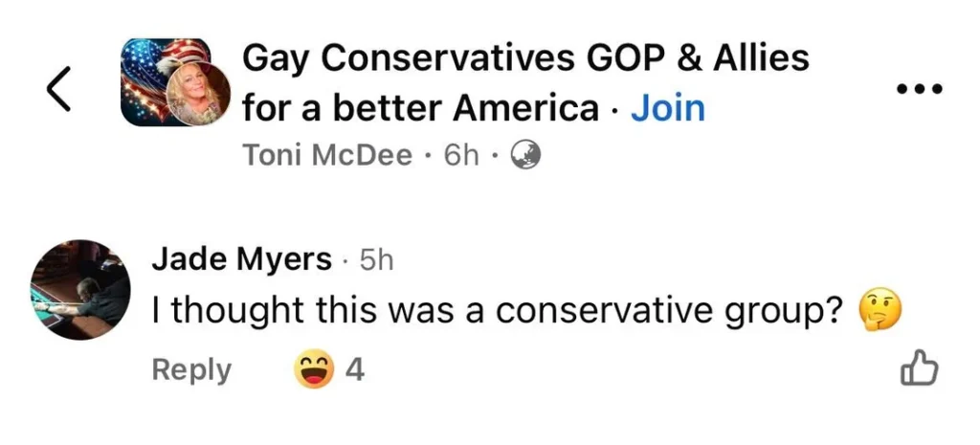Reply to Jade Myers' comment
Viewport: 980px width, 445px height.
coord(191,369)
